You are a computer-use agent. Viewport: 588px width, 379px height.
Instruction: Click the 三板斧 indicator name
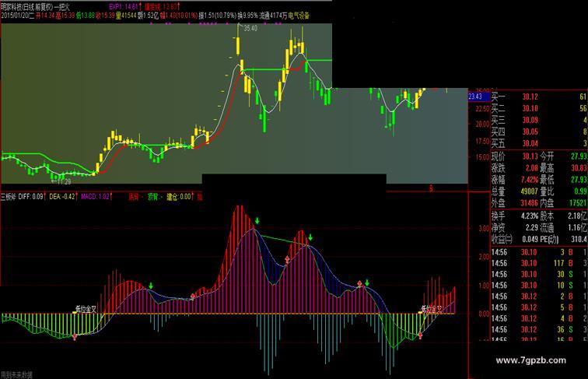click(x=9, y=196)
